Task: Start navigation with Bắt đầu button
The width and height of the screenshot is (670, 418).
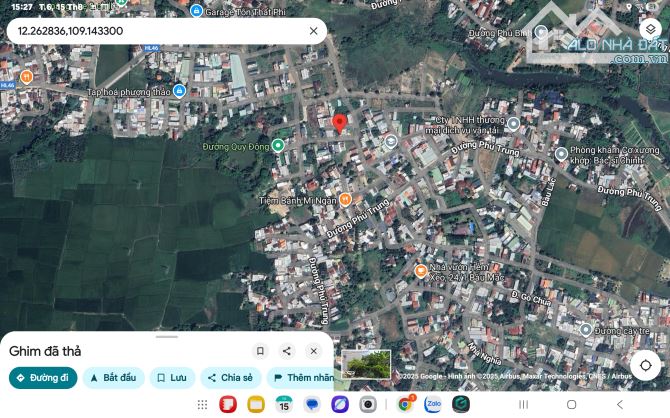Action: pos(113,378)
